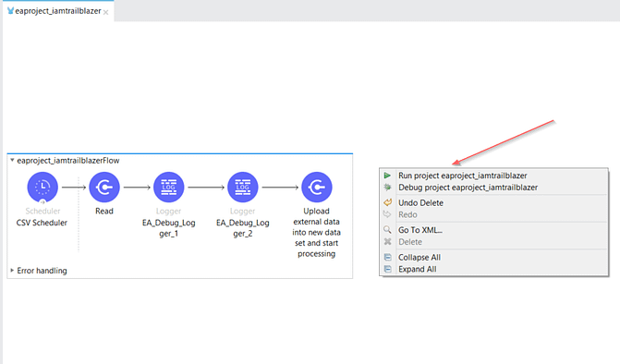Click the Error handling label text
620x364 pixels.
click(x=42, y=271)
